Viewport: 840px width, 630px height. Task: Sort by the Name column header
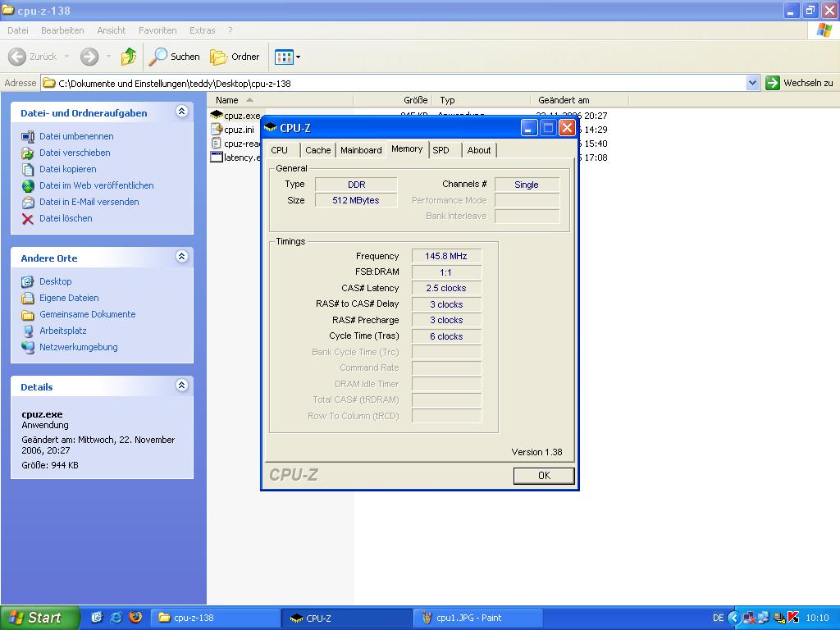tap(280, 100)
